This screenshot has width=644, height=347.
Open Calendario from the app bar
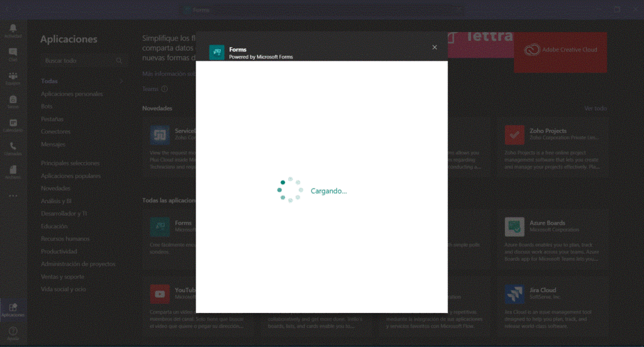coord(13,124)
